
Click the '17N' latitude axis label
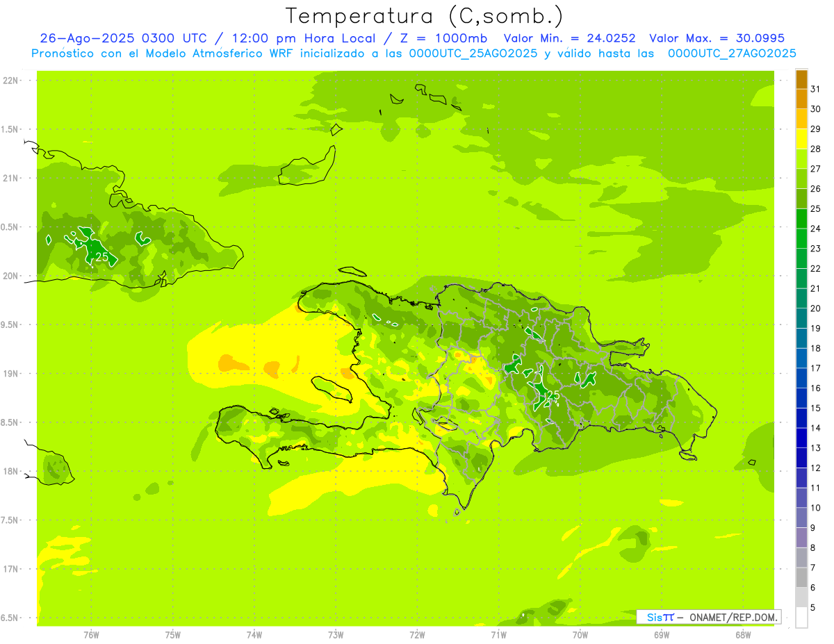click(x=12, y=569)
